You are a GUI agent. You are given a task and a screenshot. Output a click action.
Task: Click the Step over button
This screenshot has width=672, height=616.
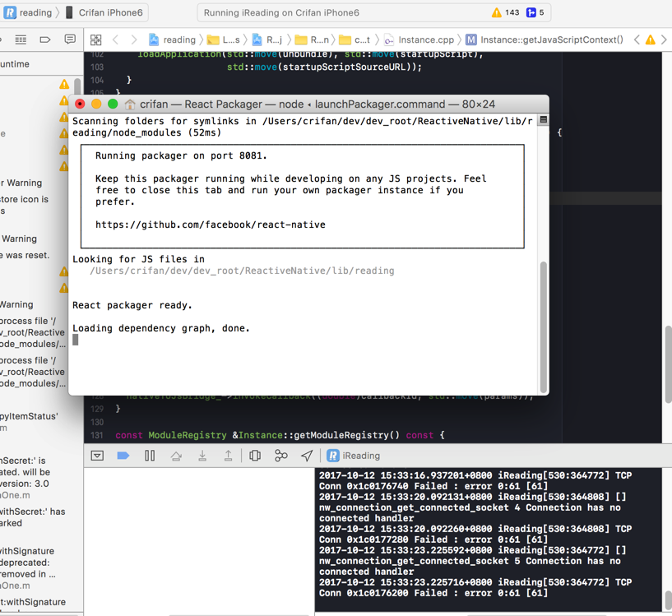pos(176,456)
